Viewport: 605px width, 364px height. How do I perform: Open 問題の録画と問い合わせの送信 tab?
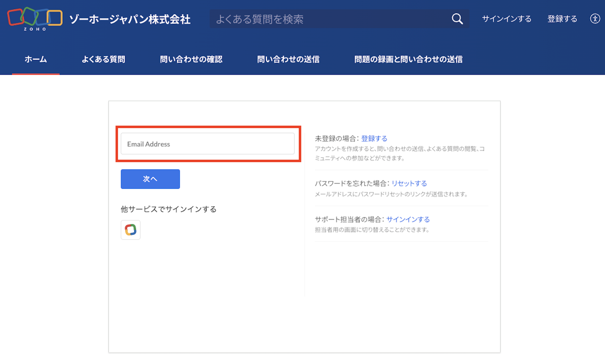tap(408, 59)
